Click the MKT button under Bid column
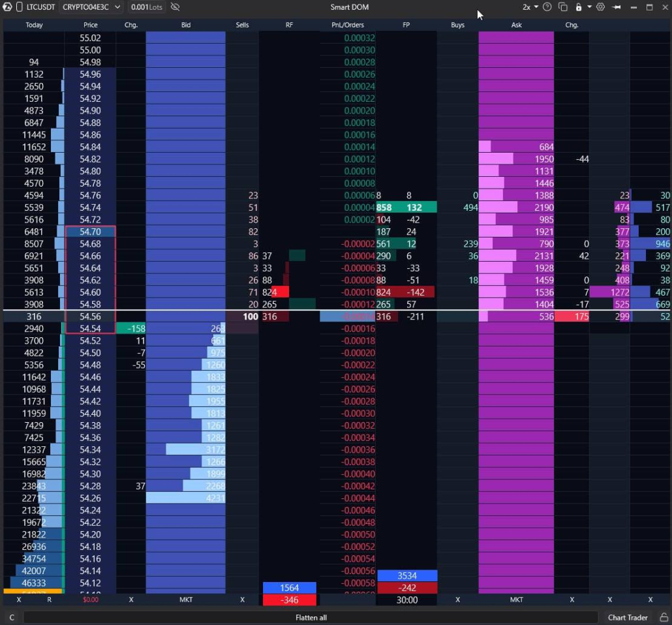 186,600
